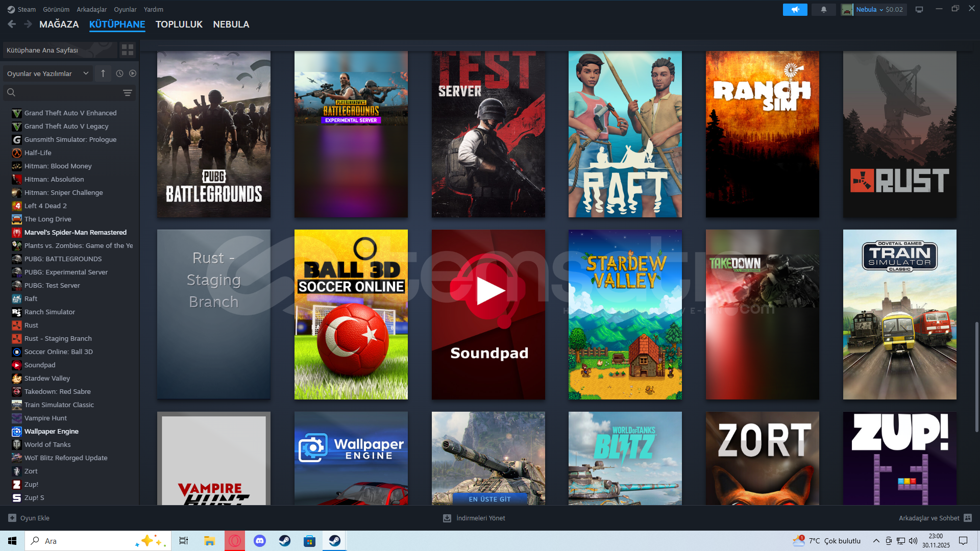This screenshot has width=980, height=551.
Task: Open the Discord taskbar icon
Action: [x=260, y=541]
